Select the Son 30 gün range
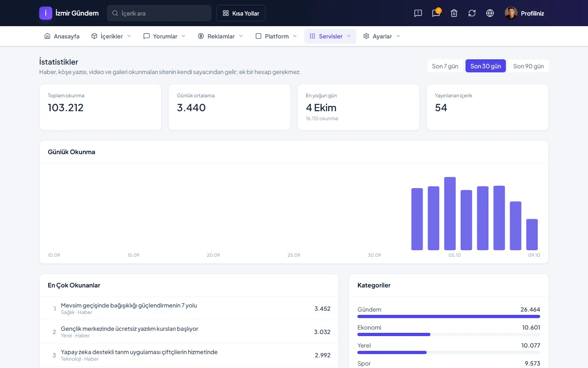 (x=486, y=66)
